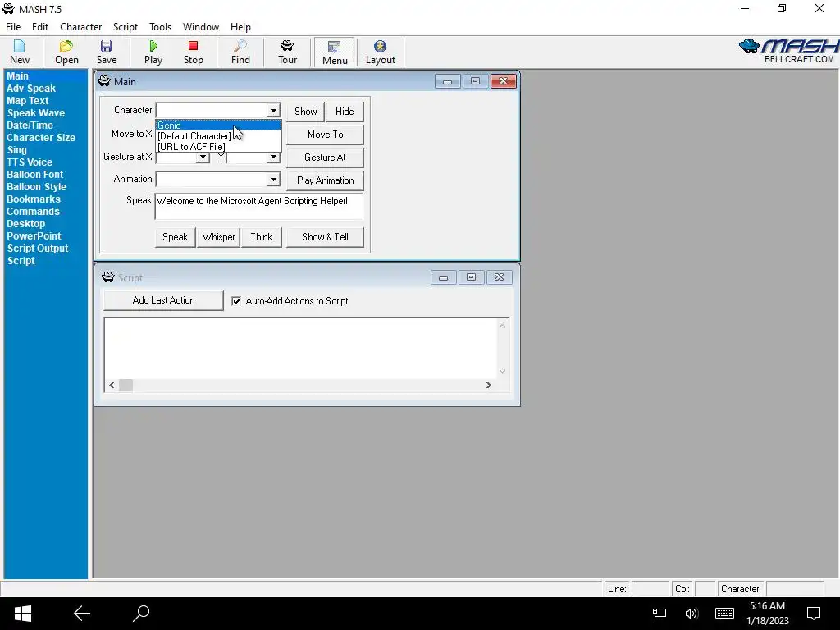Click the Show character button
The image size is (840, 630).
point(305,112)
